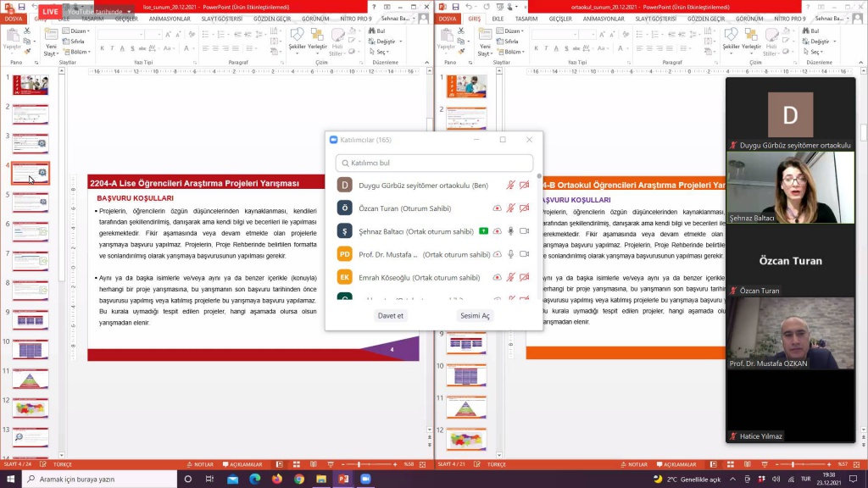Click Şehnaz Baltacı's green screen-share icon
868x488 pixels.
(482, 230)
